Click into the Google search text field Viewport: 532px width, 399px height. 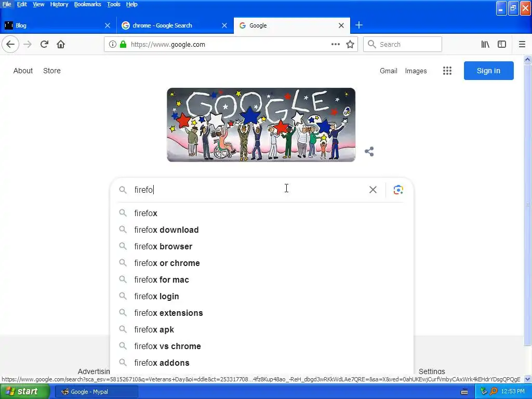click(249, 190)
